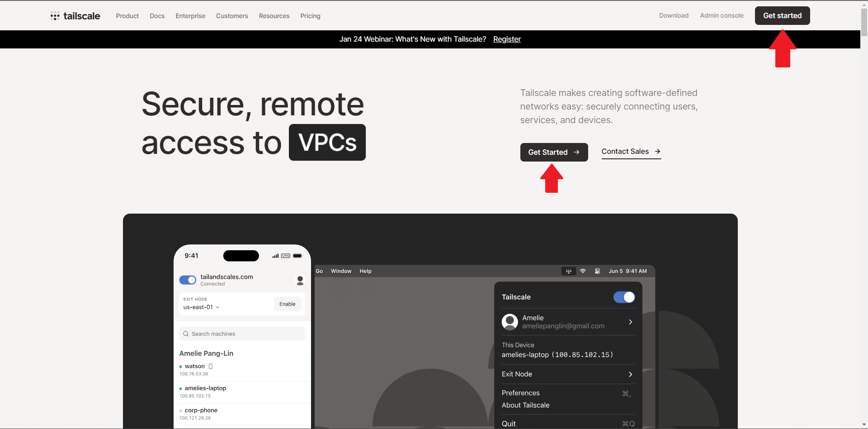868x429 pixels.
Task: Click the scrollbar down arrow
Action: [x=864, y=425]
